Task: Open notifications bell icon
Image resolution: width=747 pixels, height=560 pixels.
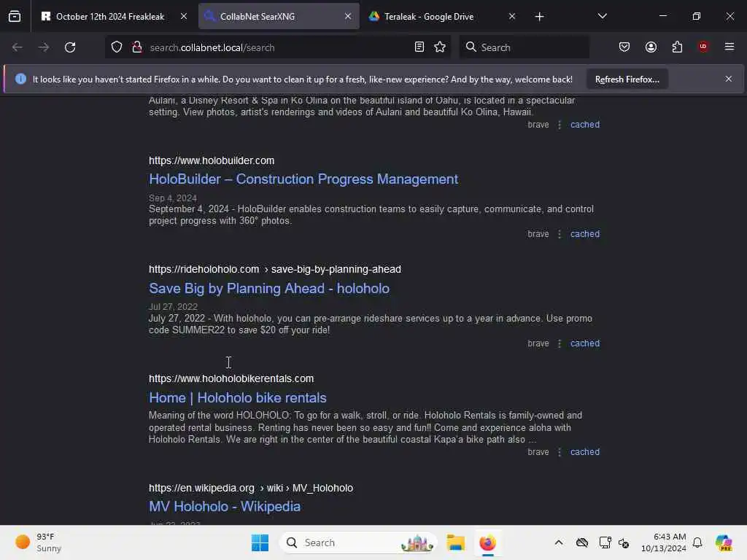Action: pyautogui.click(x=697, y=542)
